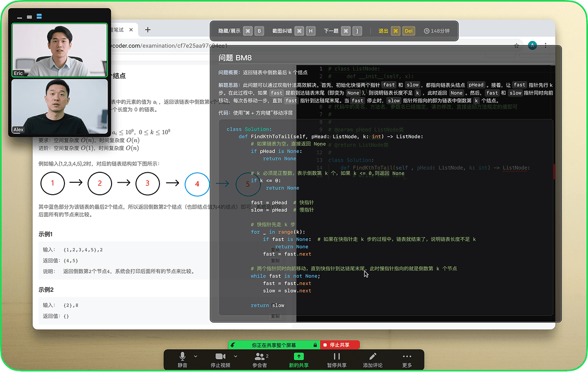The image size is (588, 372).
Task: Click the ] key badge for next question
Action: (x=357, y=31)
